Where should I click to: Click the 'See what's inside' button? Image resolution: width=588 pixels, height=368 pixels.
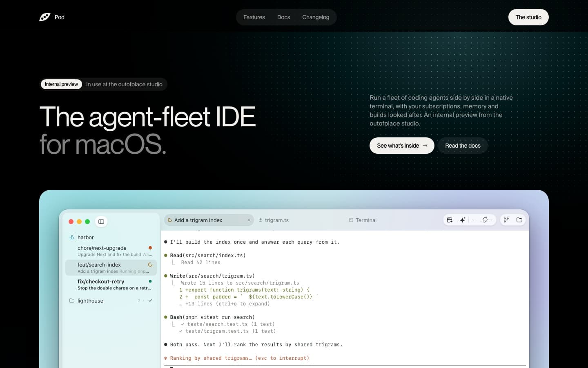click(x=402, y=146)
